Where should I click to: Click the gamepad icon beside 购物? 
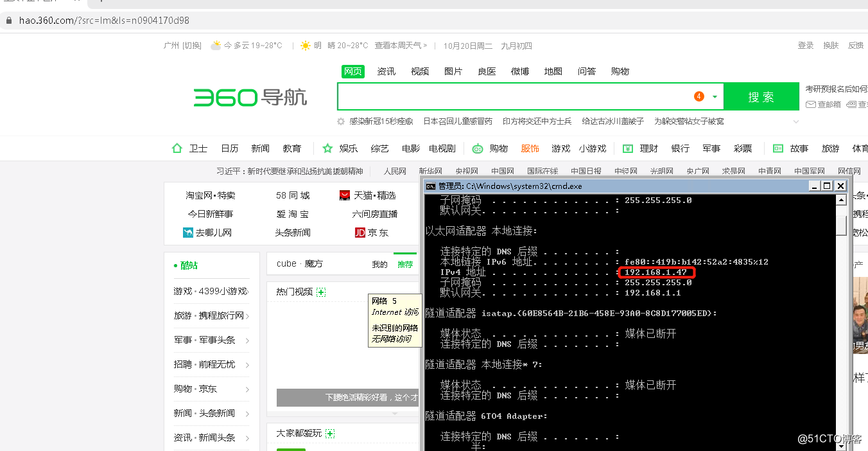tap(477, 148)
